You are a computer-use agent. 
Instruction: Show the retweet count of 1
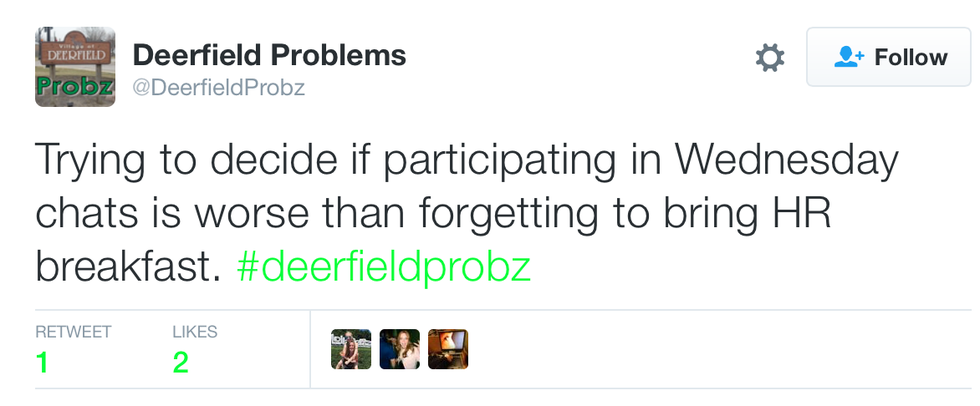tap(42, 362)
